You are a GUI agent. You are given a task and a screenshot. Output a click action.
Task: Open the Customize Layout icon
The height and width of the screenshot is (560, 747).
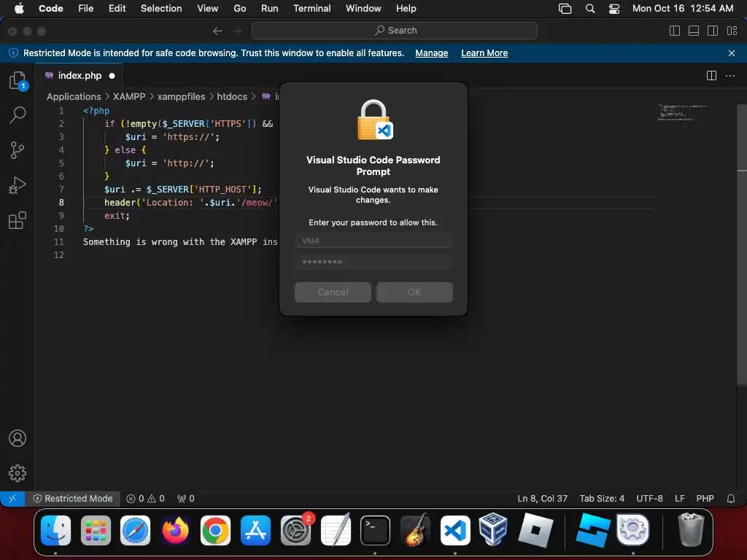point(732,31)
